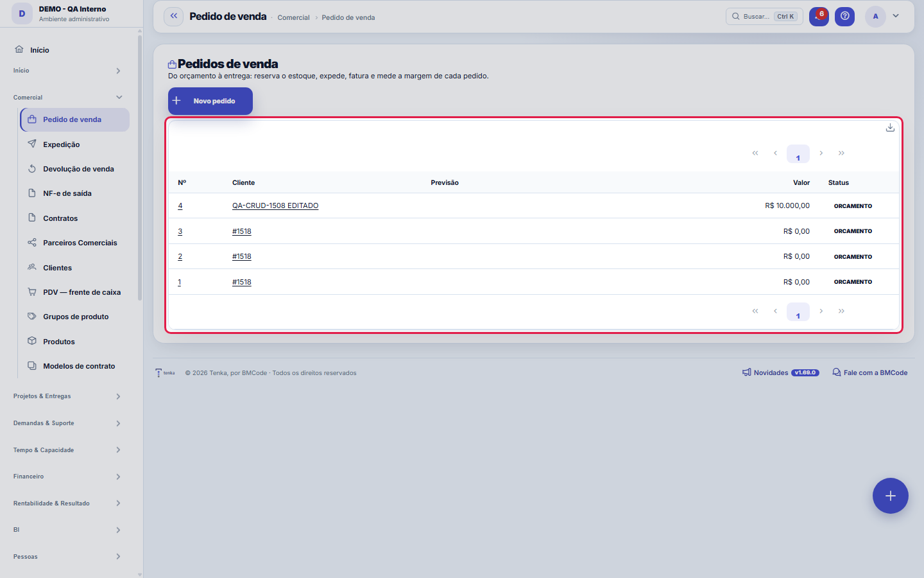
Task: Click Parceiros Comerciais share icon
Action: point(32,242)
